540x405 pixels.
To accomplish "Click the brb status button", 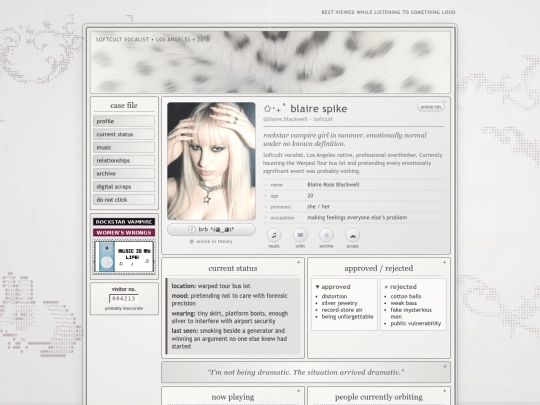I will tap(211, 229).
